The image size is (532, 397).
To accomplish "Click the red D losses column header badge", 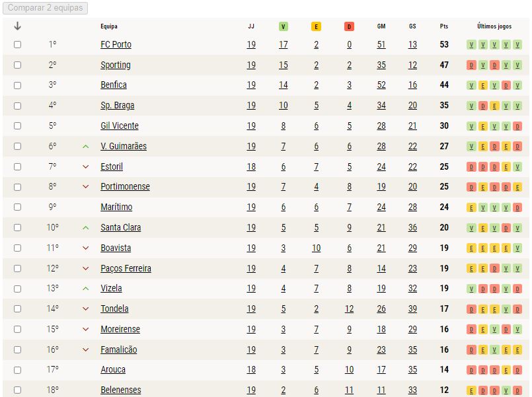I will (x=349, y=26).
